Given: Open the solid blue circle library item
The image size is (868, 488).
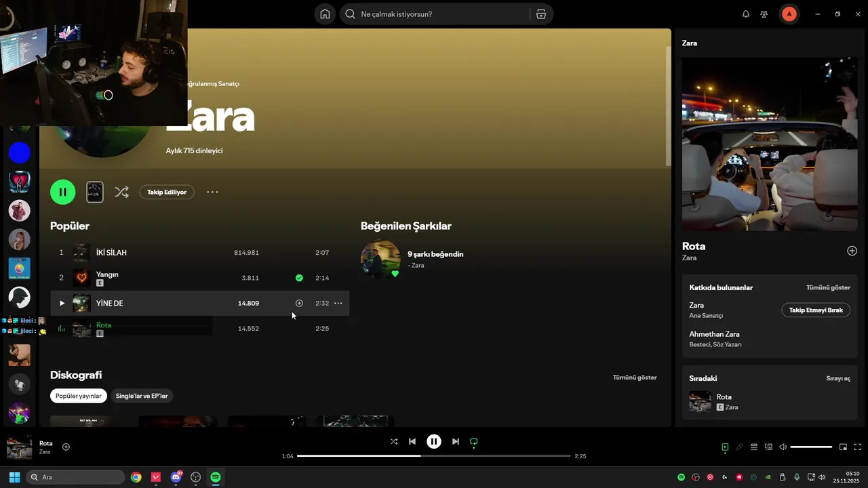Looking at the screenshot, I should pos(19,153).
